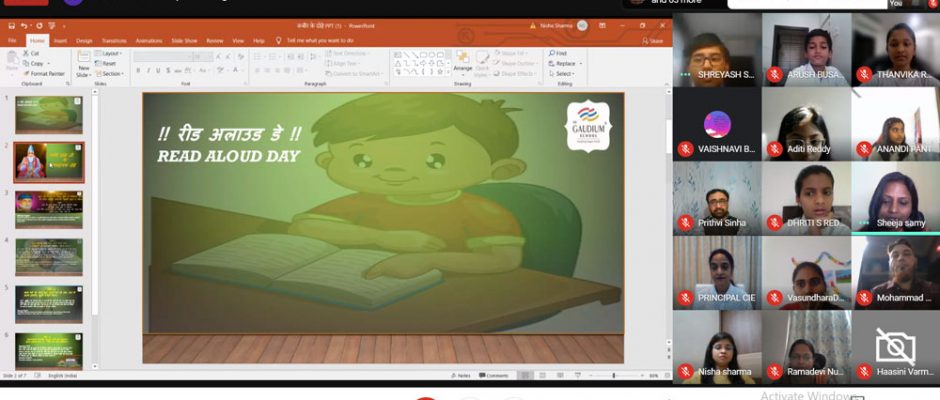
Task: Click the Undo icon in title bar
Action: pyautogui.click(x=23, y=25)
